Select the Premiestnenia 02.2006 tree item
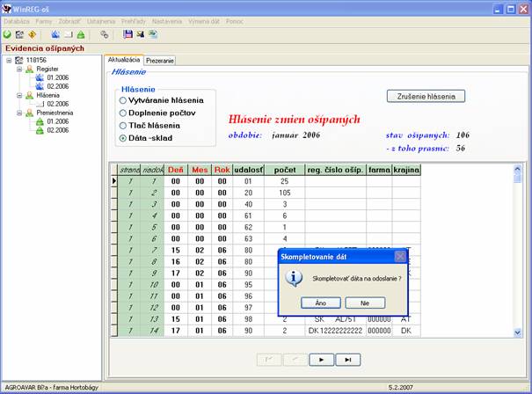The image size is (532, 394). [x=58, y=130]
